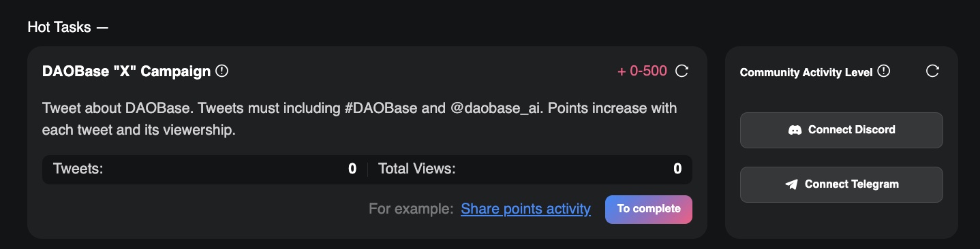Connect your Discord account
980x249 pixels.
[x=842, y=130]
